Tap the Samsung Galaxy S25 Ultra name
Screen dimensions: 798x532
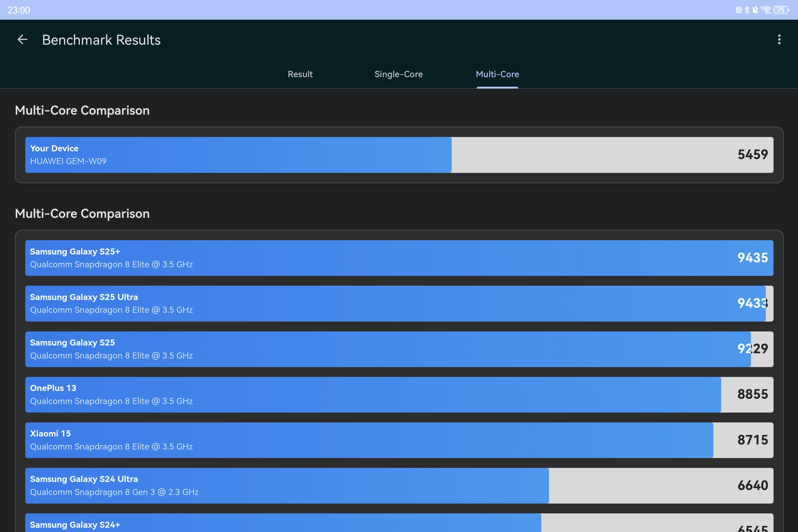point(84,297)
